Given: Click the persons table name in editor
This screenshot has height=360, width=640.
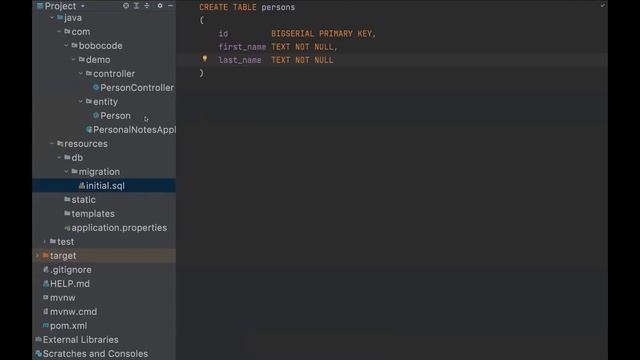Looking at the screenshot, I should coord(278,7).
